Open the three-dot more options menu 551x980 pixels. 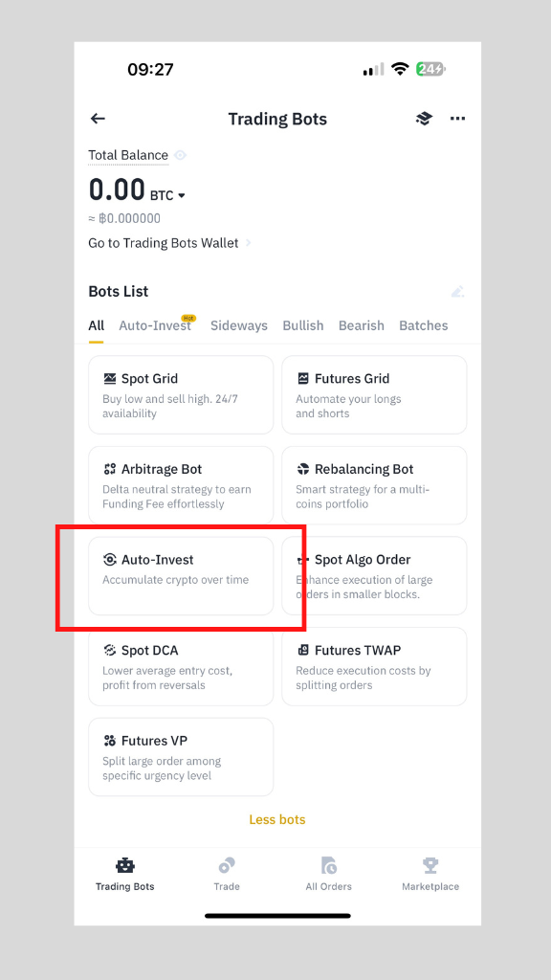[458, 118]
